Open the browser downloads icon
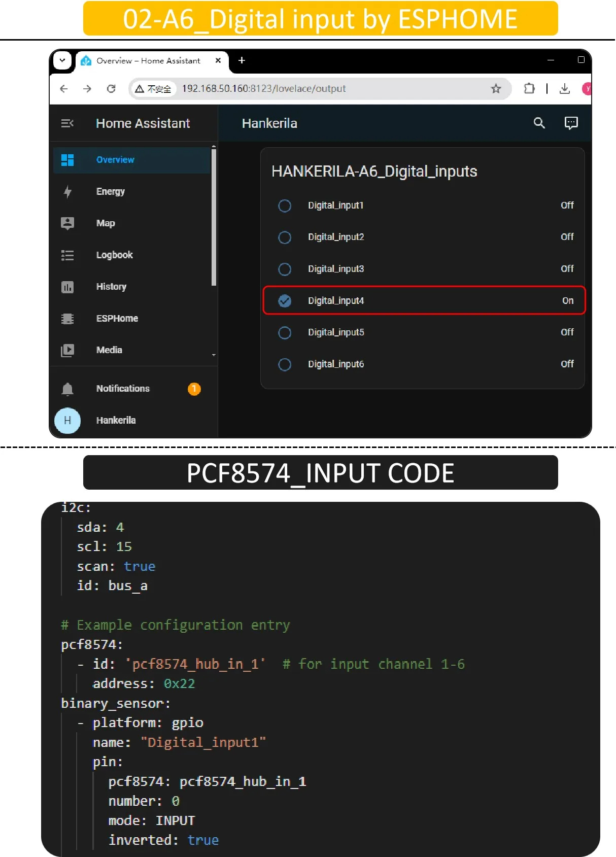The image size is (616, 857). tap(565, 89)
